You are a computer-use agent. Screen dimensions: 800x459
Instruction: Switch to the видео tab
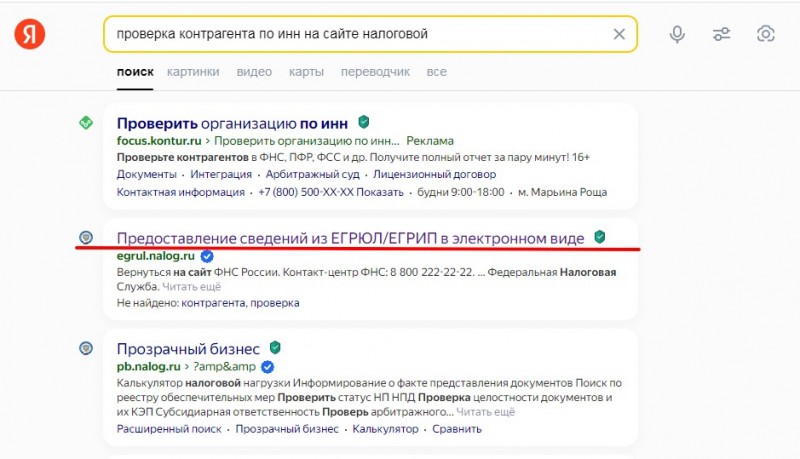click(254, 72)
